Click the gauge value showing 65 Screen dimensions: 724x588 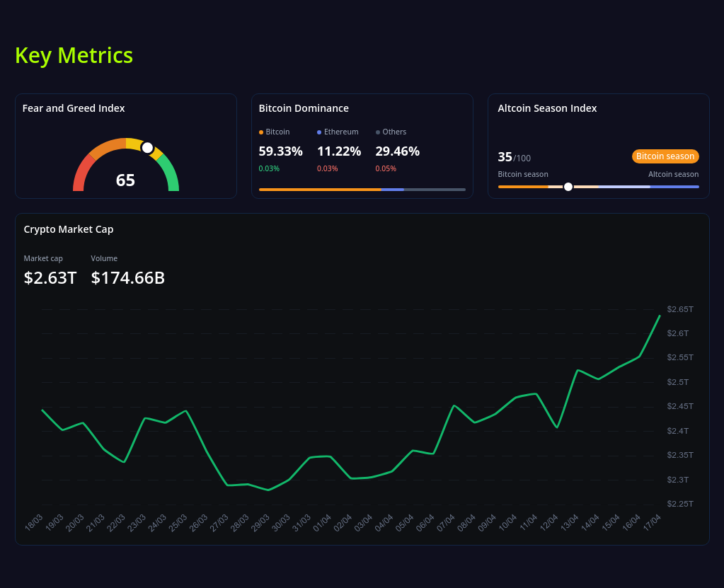(x=125, y=180)
